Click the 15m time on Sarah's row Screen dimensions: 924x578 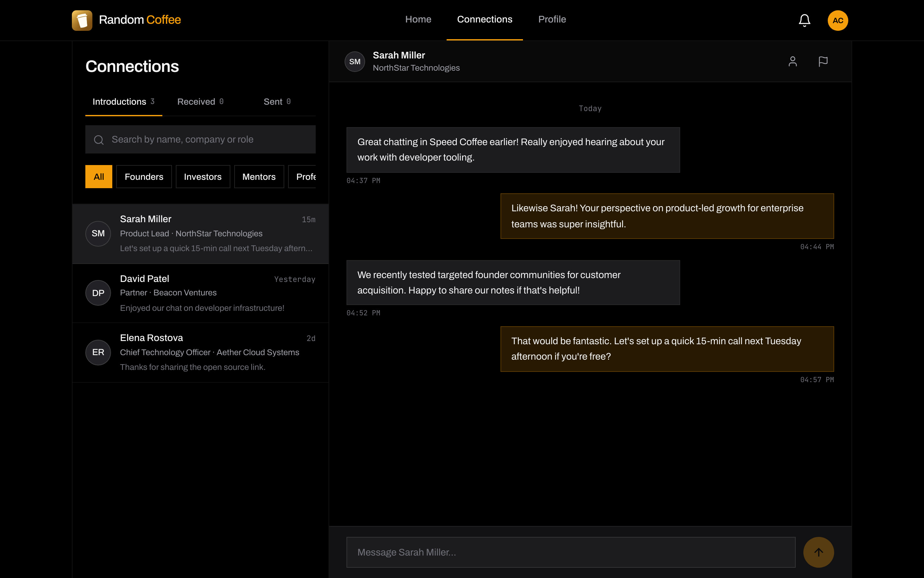(x=309, y=219)
